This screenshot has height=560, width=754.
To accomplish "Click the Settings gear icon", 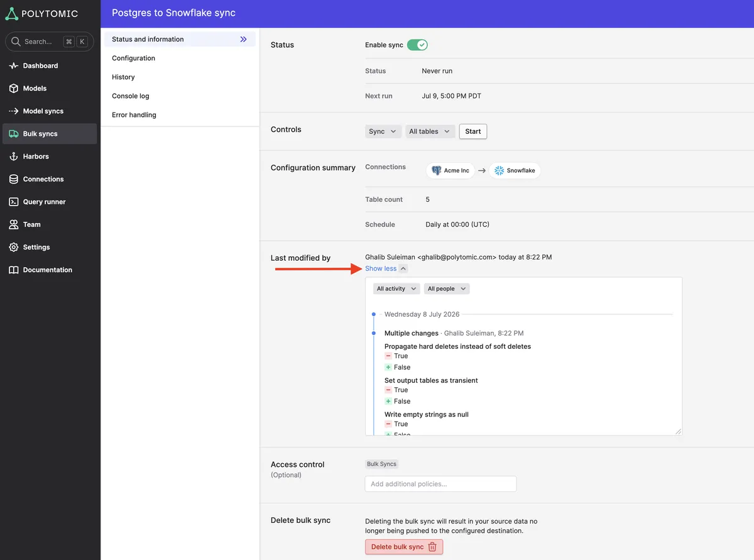I will [14, 247].
